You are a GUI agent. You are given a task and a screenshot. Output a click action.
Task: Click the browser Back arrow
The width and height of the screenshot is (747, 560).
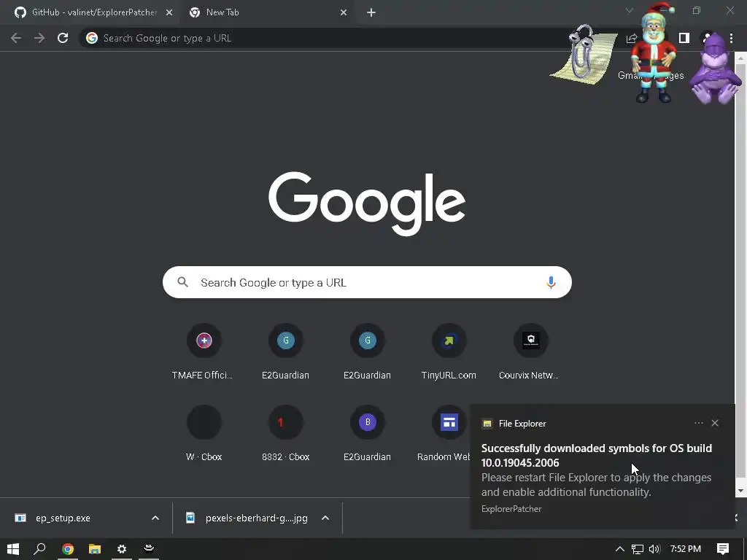16,38
